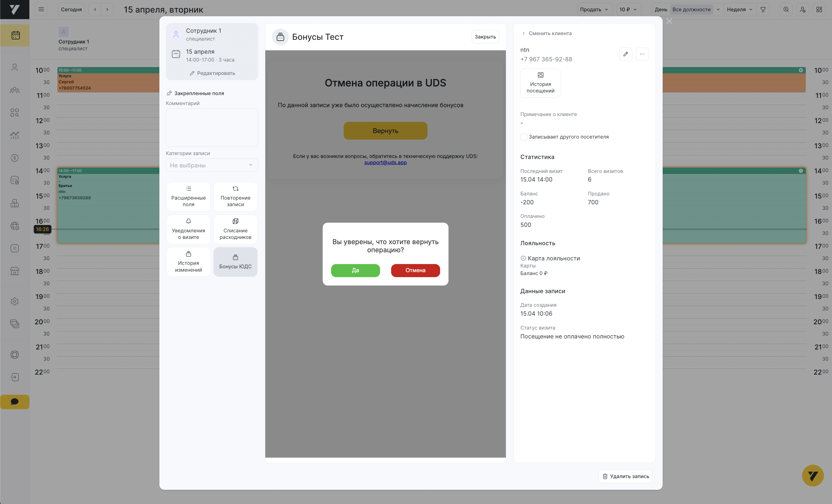832x504 pixels.
Task: Confirm with the green Да button
Action: coord(355,270)
